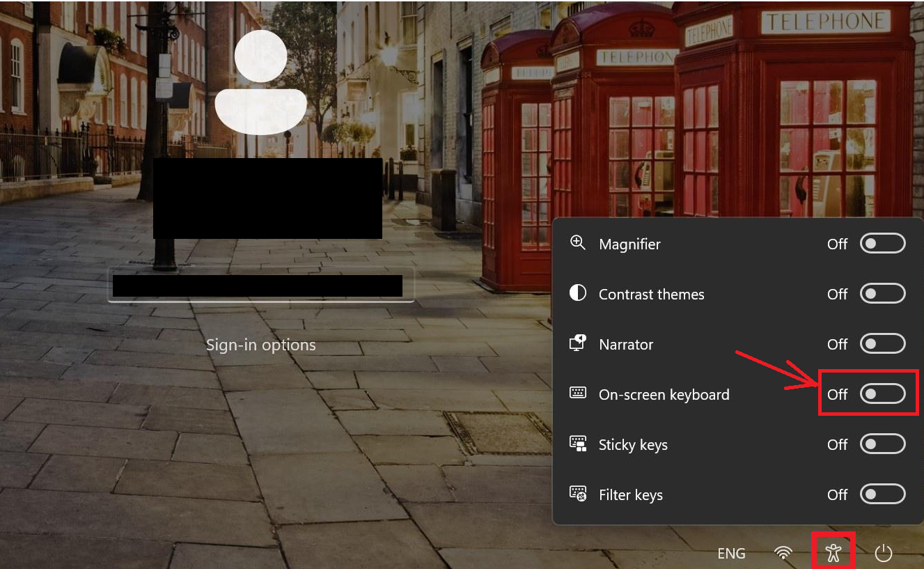924x569 pixels.
Task: Click the Magnifier icon in the accessibility menu
Action: point(578,243)
